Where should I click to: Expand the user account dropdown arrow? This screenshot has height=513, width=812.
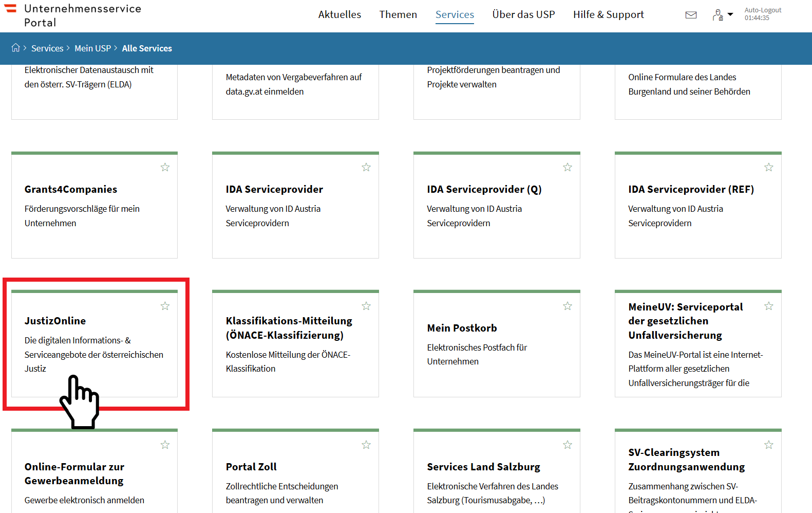click(730, 14)
